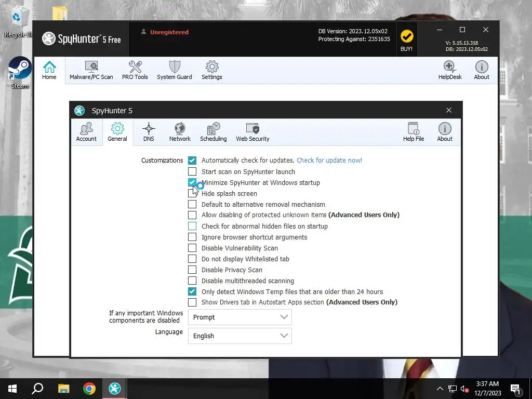Open the Language dropdown set to English
Viewport: 532px width, 399px height.
(x=240, y=336)
